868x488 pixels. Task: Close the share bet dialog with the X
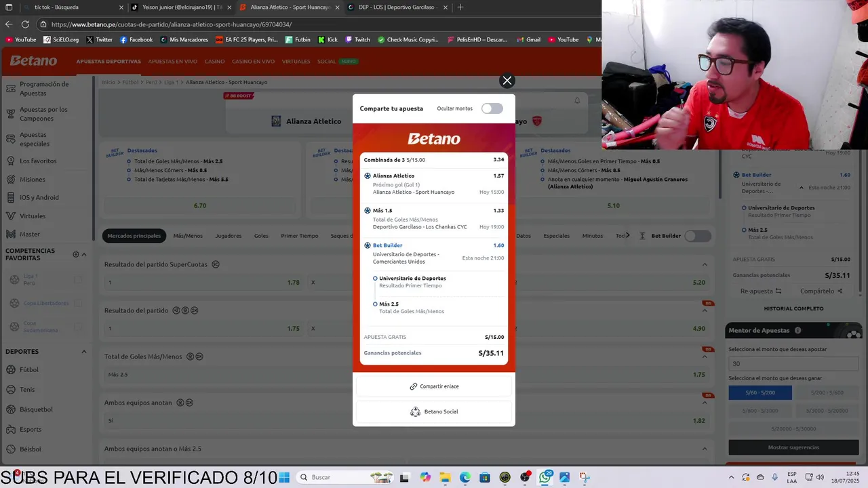[x=507, y=81]
